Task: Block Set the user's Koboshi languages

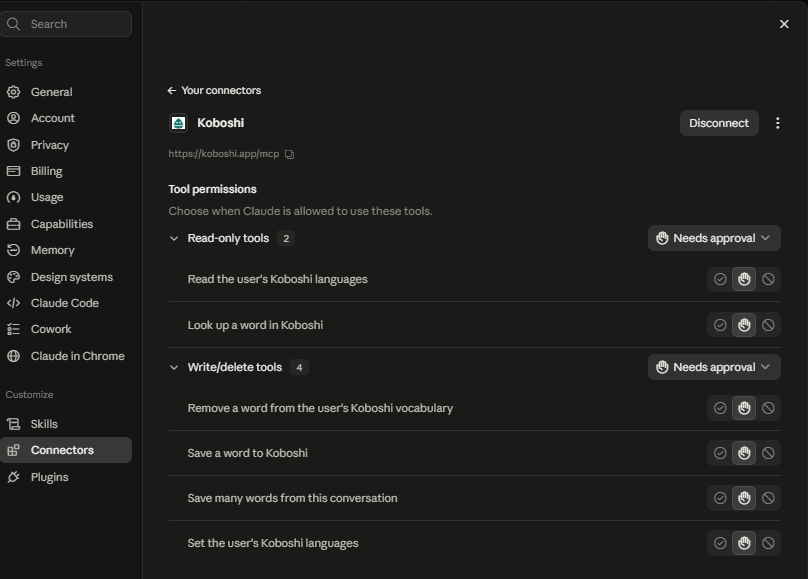Action: pos(768,543)
